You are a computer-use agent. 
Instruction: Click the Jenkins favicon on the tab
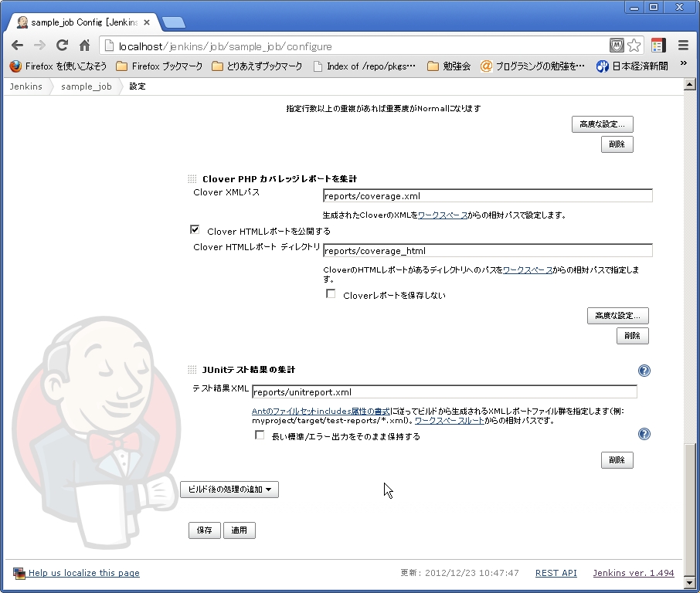22,22
